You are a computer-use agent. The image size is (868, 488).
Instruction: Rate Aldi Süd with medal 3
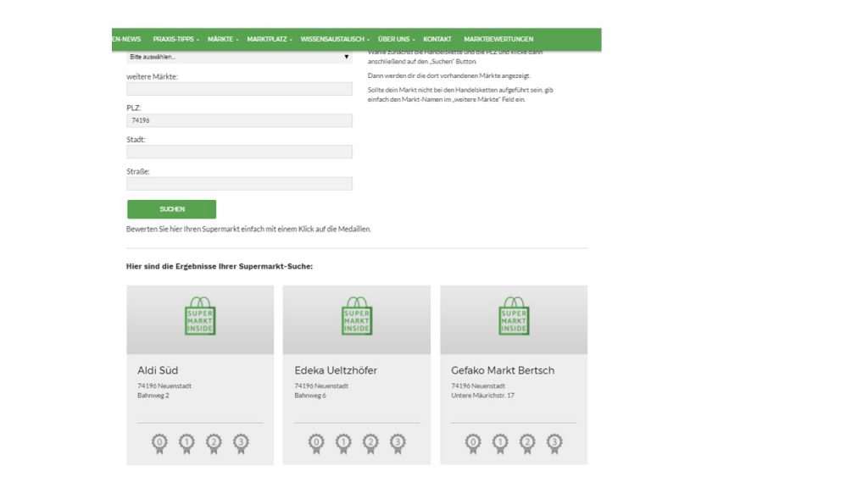(x=241, y=442)
